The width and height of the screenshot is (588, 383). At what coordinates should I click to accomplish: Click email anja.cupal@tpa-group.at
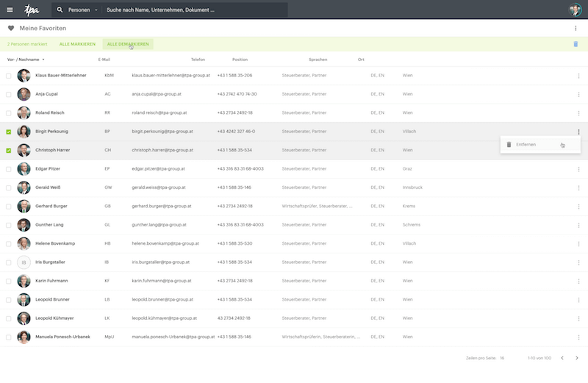(157, 94)
